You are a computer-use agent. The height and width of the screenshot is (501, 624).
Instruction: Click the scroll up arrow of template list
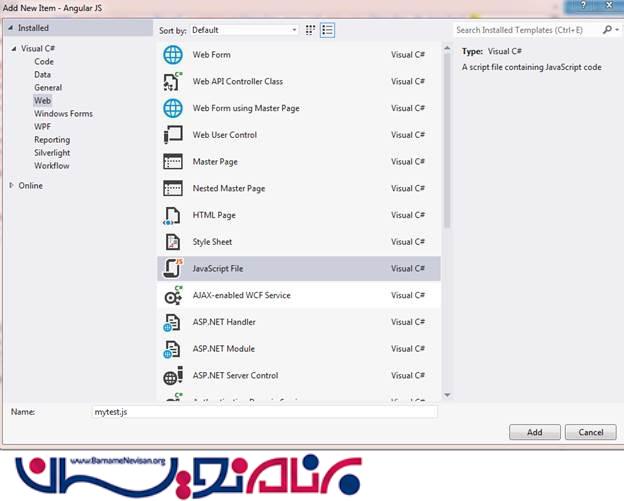pos(447,49)
